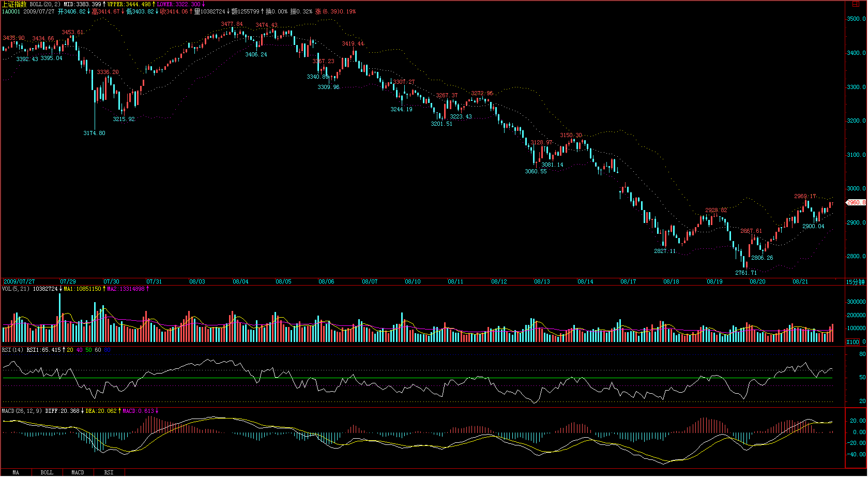Click the 2009/07/27 label on time axis
Viewport: 868px width, 477px height.
coord(20,282)
